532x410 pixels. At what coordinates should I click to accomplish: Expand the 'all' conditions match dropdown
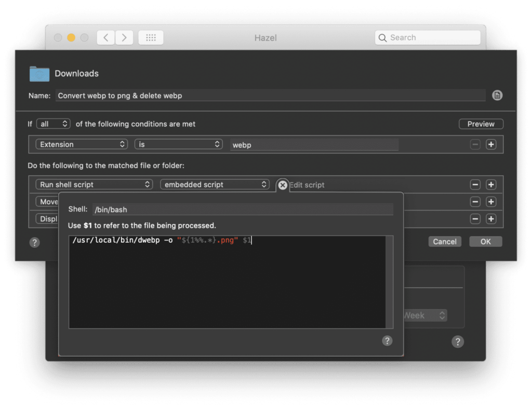(54, 124)
